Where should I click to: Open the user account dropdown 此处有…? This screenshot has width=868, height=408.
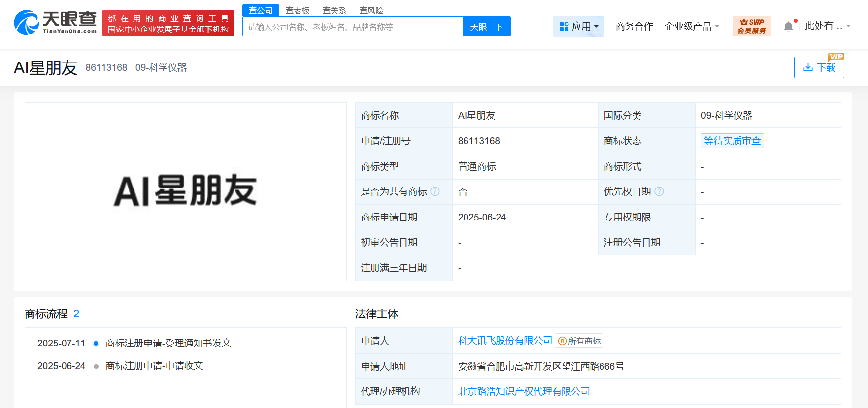828,26
